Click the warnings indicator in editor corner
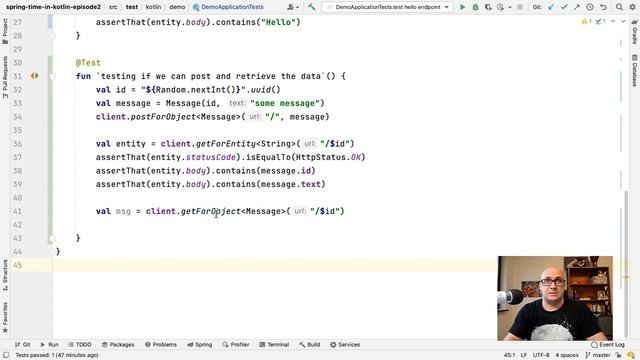Viewport: 640px width, 360px height. tap(587, 21)
